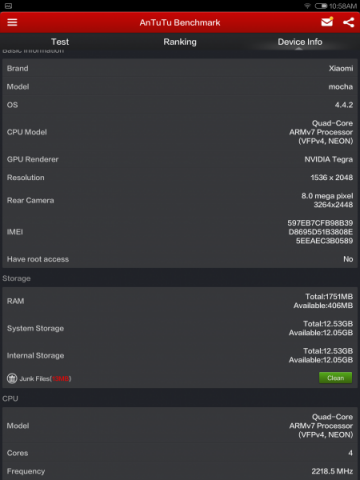The image size is (360, 480).
Task: Tap the Resolution row
Action: (180, 177)
